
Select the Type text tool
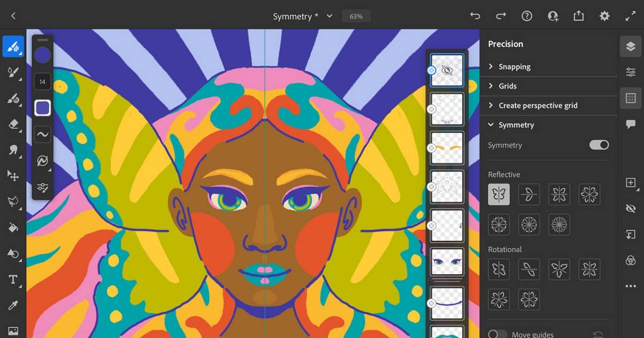coord(13,280)
